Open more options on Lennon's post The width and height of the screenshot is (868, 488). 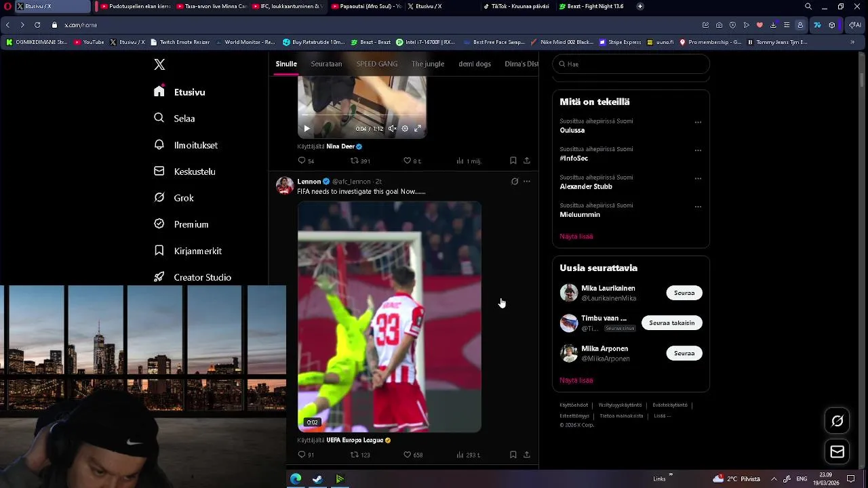click(x=527, y=181)
